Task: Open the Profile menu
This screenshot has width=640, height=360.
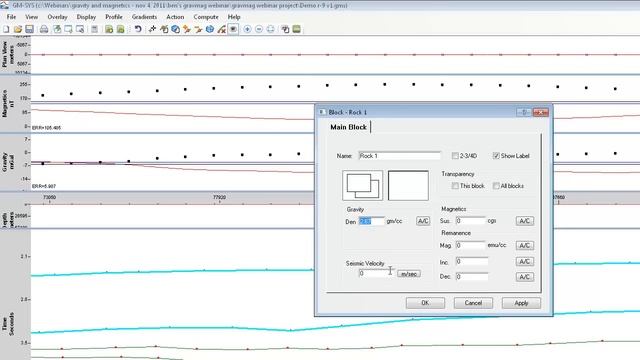Action: [113, 17]
